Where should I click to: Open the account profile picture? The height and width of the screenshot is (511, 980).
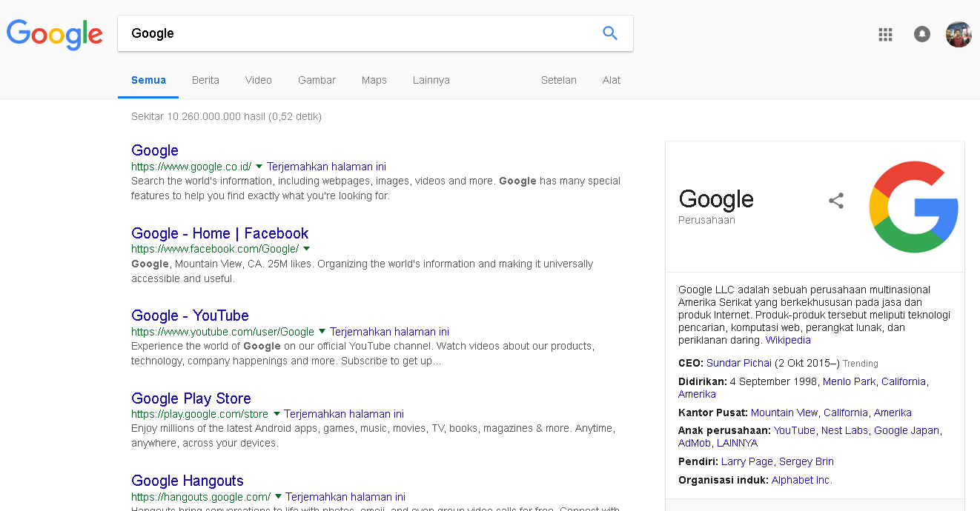pos(959,34)
